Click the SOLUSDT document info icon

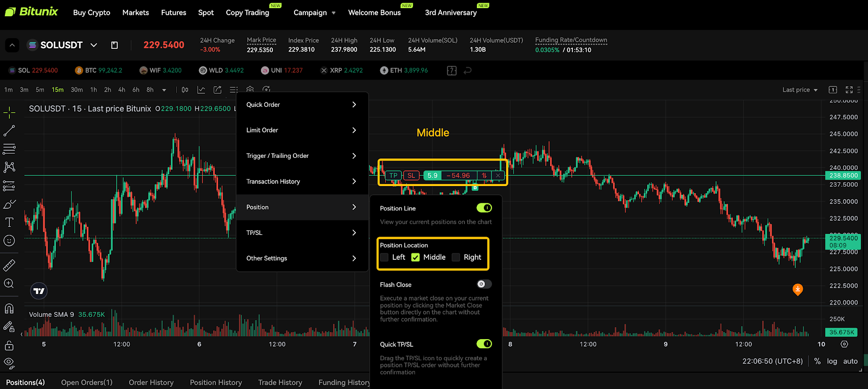114,45
